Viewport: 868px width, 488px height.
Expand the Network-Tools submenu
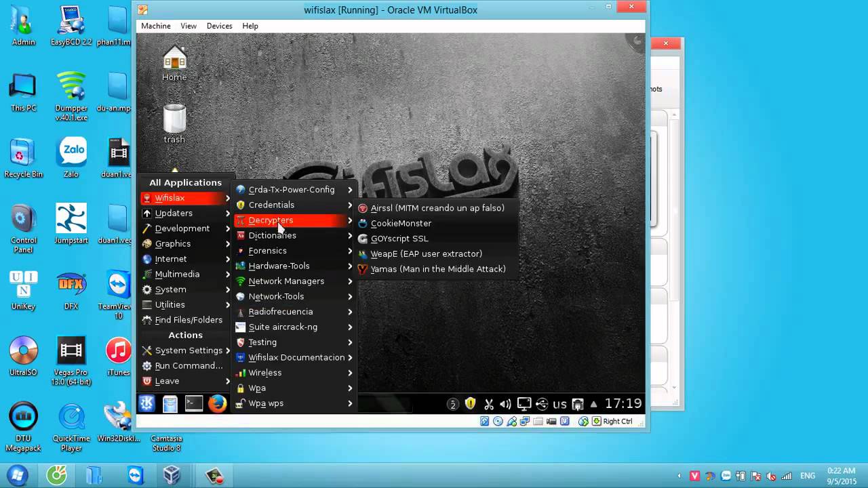(x=294, y=296)
